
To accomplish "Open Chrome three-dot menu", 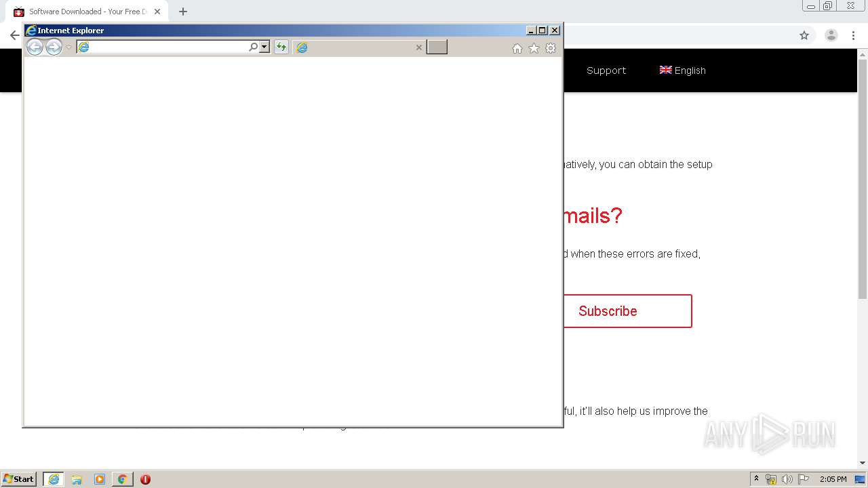I will point(854,35).
